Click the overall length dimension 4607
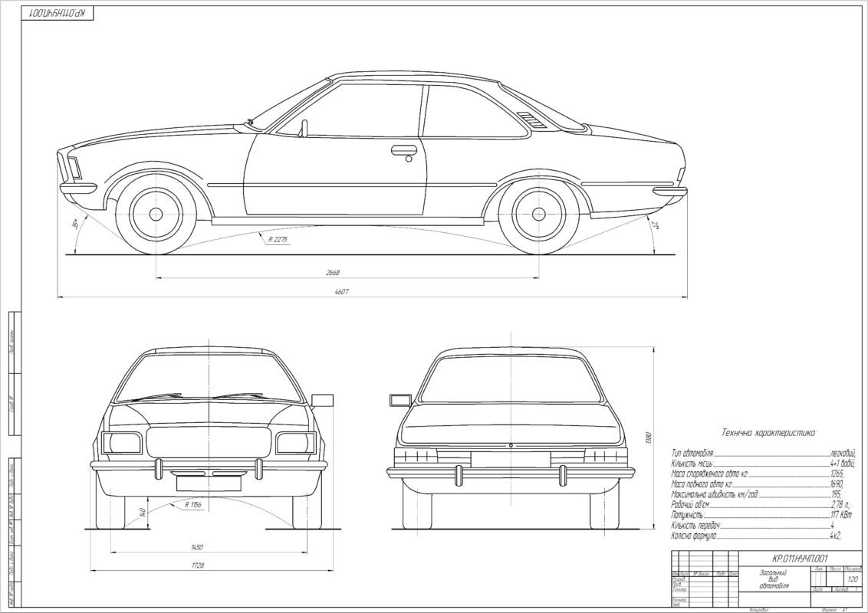The width and height of the screenshot is (868, 613). click(341, 292)
